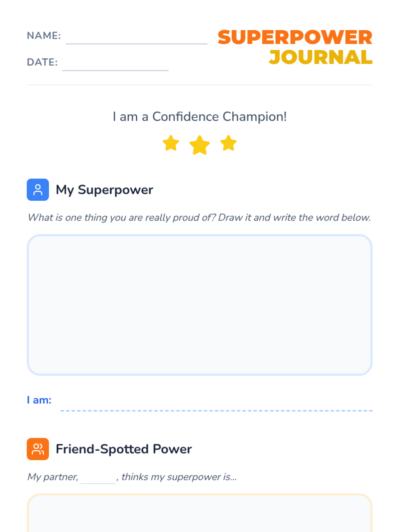Click the 'My Superpower' section heading

(x=104, y=190)
